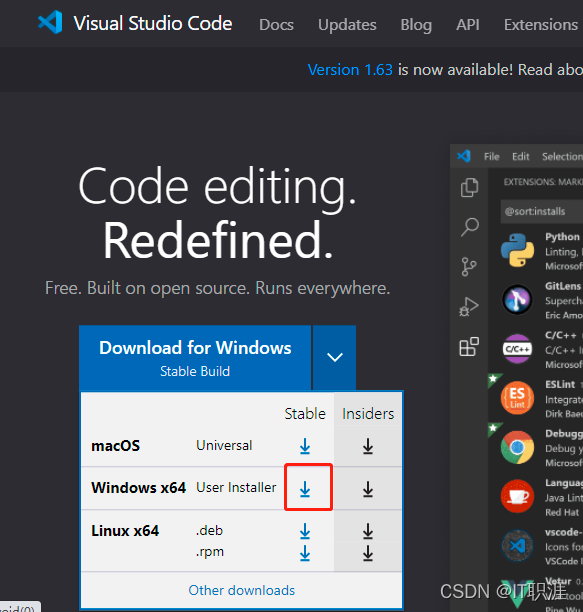Open the Docs page in navigation
The width and height of the screenshot is (583, 612).
tap(276, 25)
